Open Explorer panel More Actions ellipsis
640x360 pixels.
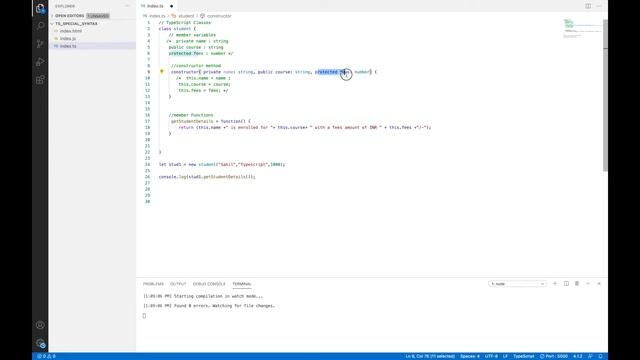[127, 6]
